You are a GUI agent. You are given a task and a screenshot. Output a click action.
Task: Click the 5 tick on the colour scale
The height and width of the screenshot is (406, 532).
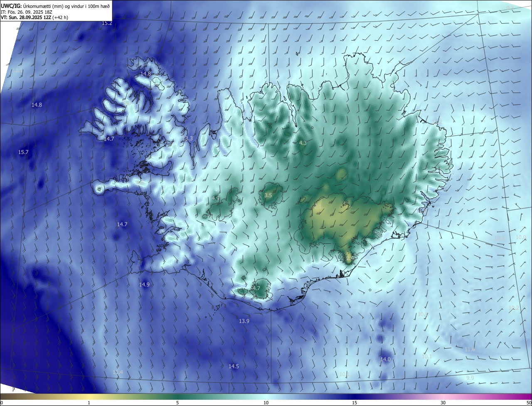(177, 403)
